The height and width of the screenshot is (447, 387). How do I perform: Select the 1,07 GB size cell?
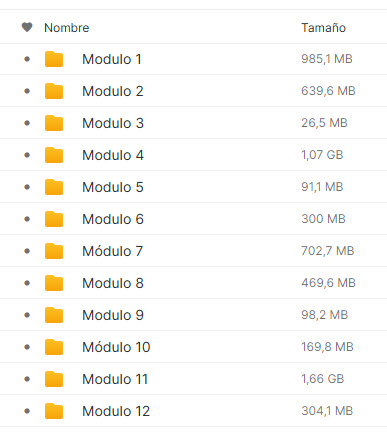click(x=322, y=155)
